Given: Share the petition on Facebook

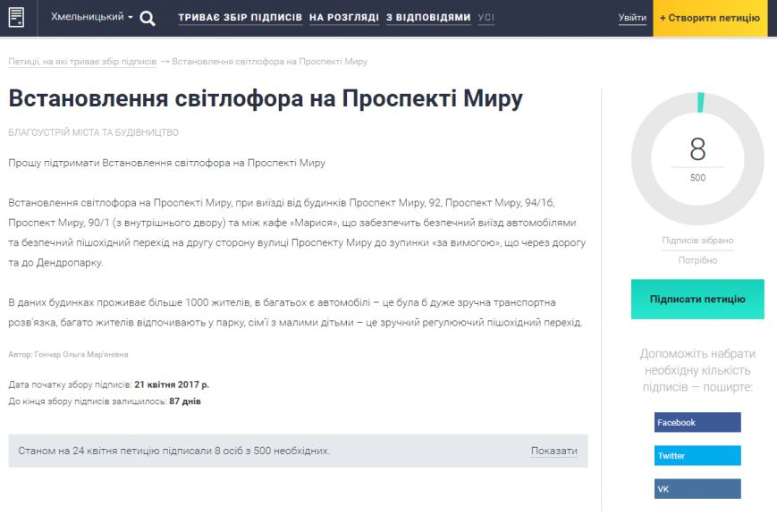Looking at the screenshot, I should tap(697, 423).
